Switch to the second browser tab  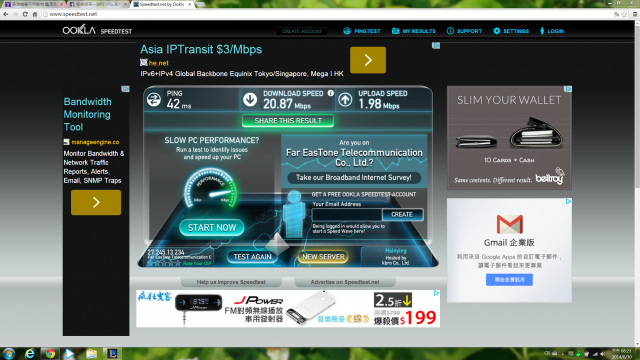(x=98, y=4)
